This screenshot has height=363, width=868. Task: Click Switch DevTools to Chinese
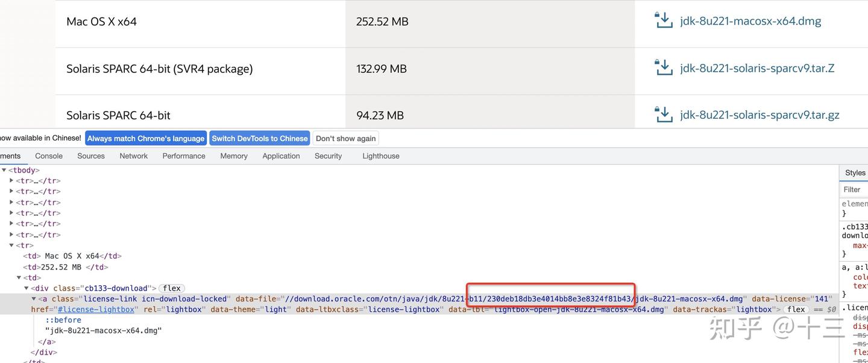tap(259, 138)
